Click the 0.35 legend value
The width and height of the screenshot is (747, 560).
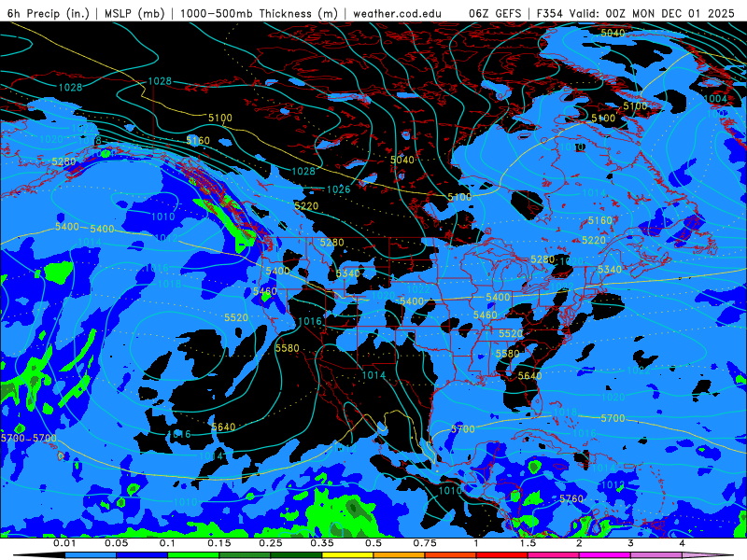point(322,543)
